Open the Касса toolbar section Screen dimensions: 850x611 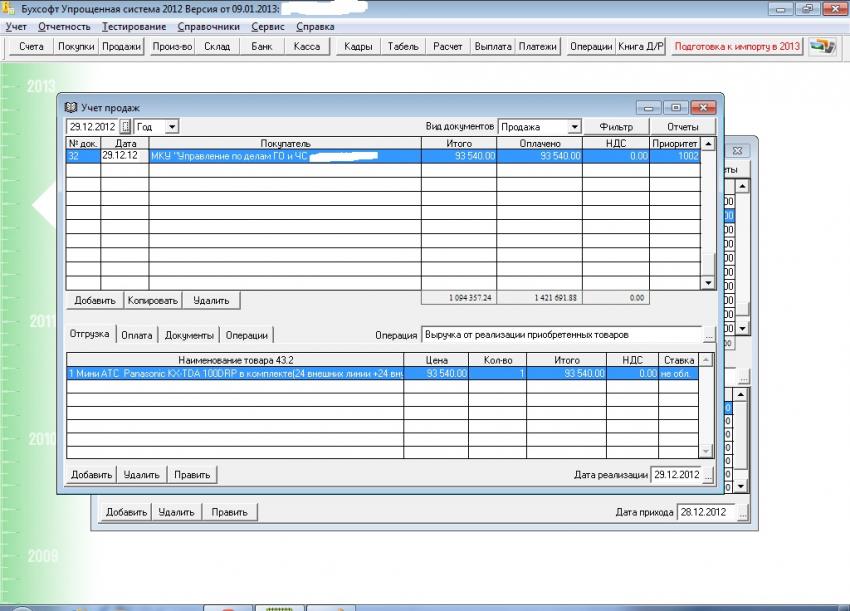click(307, 47)
